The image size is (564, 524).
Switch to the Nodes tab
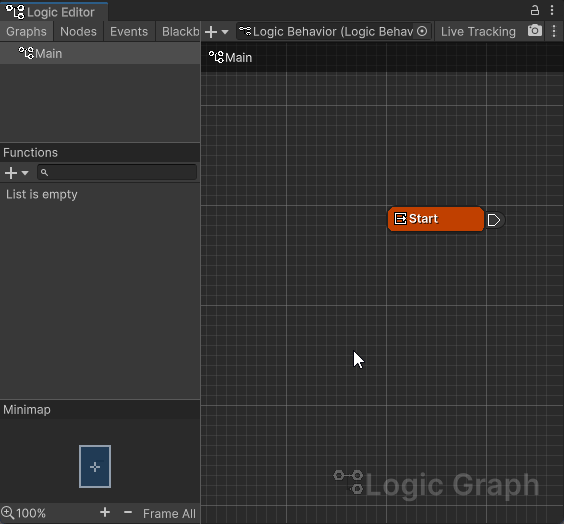coord(78,31)
